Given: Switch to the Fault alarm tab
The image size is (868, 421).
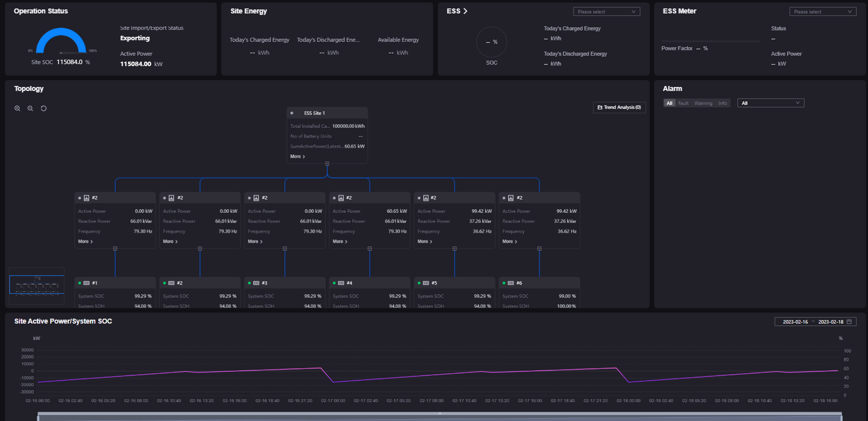Looking at the screenshot, I should [683, 103].
